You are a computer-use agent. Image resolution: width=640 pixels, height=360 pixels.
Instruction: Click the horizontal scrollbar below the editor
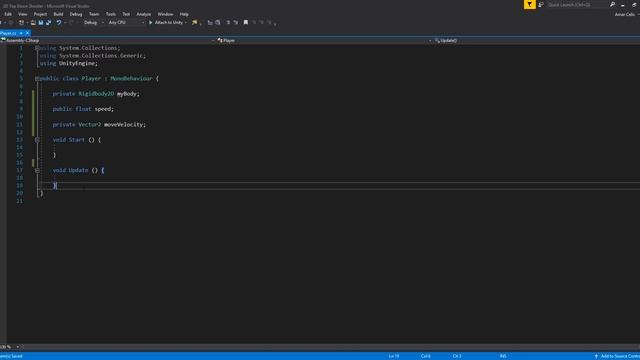coord(331,347)
